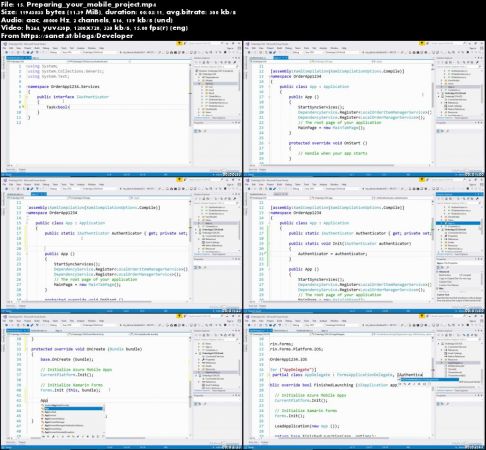Image resolution: width=486 pixels, height=450 pixels.
Task: Switch to Team Explorer tab in IAuthenticator frame
Action: (219, 118)
